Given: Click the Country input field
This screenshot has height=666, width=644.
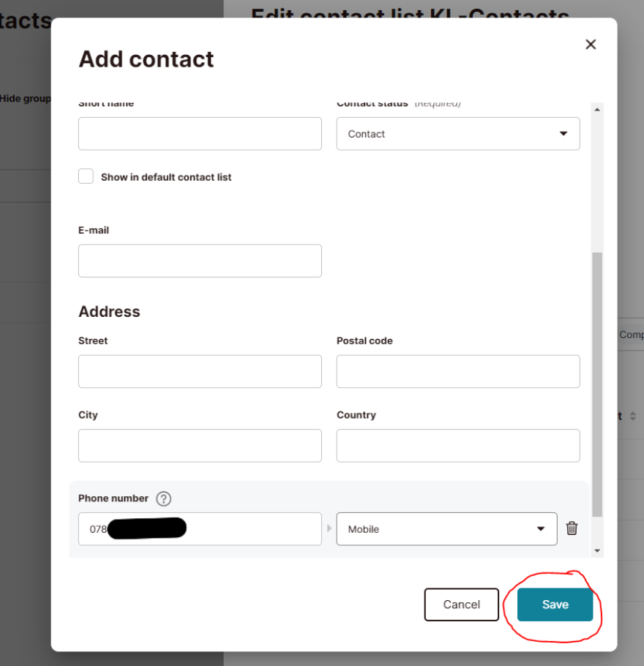Looking at the screenshot, I should pos(458,446).
